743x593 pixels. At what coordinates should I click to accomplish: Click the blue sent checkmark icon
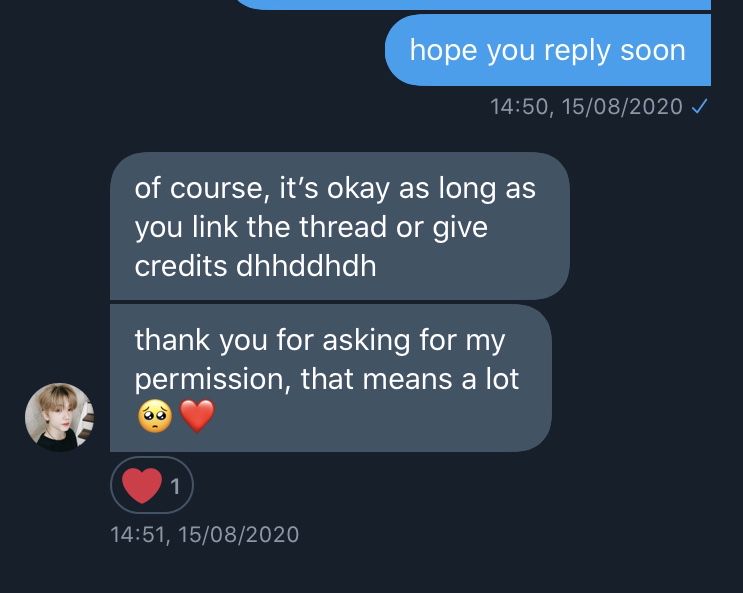[699, 106]
